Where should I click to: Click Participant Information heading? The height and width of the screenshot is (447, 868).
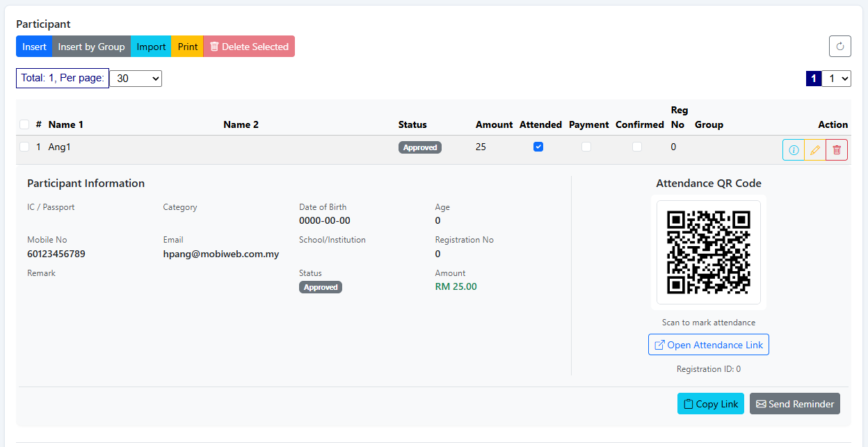click(86, 184)
